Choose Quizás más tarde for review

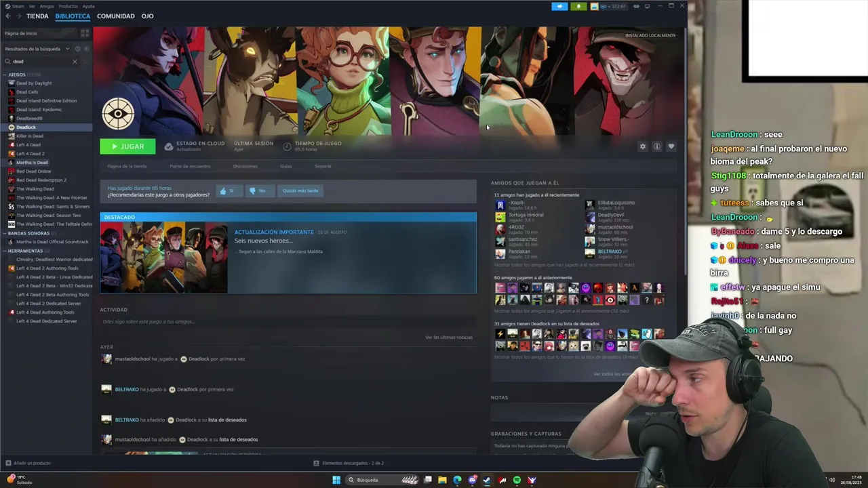[x=300, y=191]
